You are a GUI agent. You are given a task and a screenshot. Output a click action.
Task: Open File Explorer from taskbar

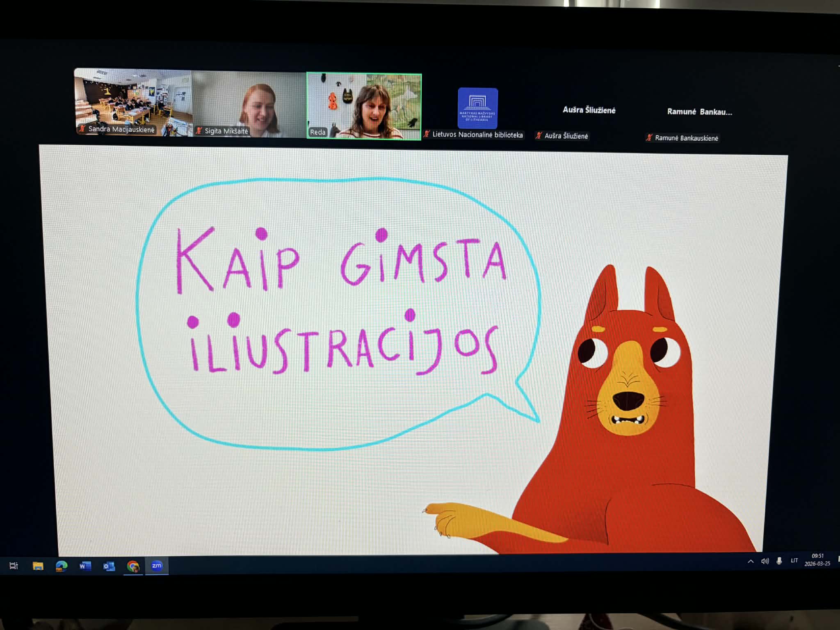(x=38, y=566)
